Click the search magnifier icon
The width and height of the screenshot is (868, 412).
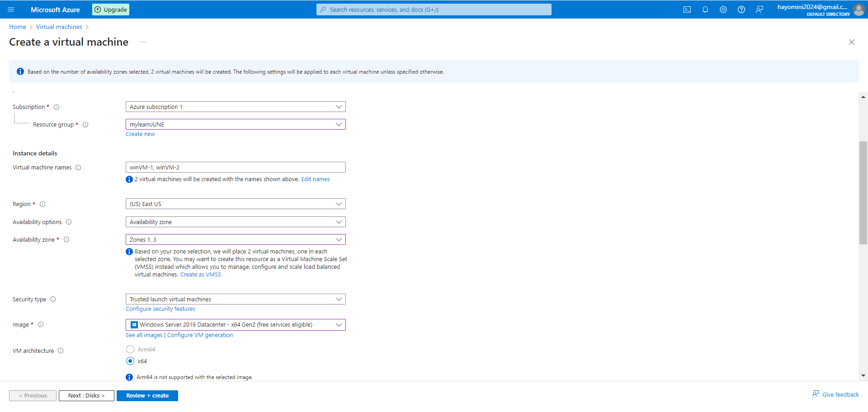323,9
